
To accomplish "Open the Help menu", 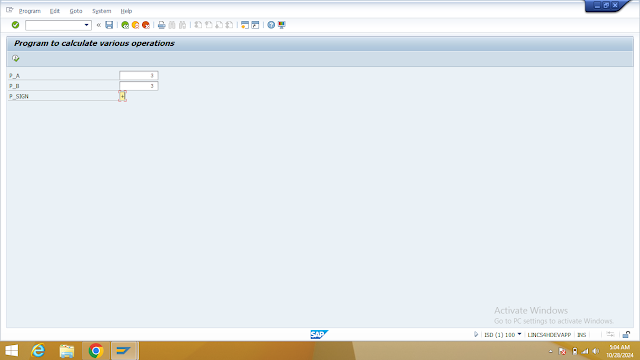I will click(x=126, y=11).
